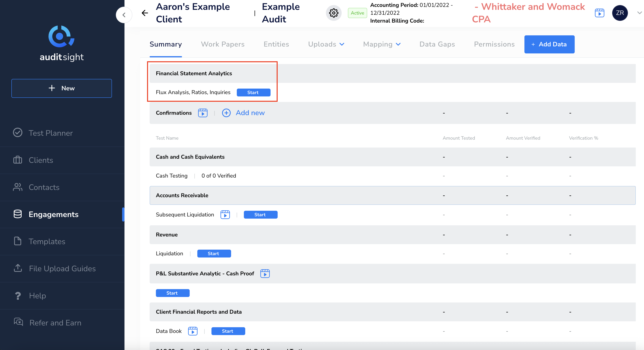
Task: Switch to the Work Papers tab
Action: pos(222,44)
